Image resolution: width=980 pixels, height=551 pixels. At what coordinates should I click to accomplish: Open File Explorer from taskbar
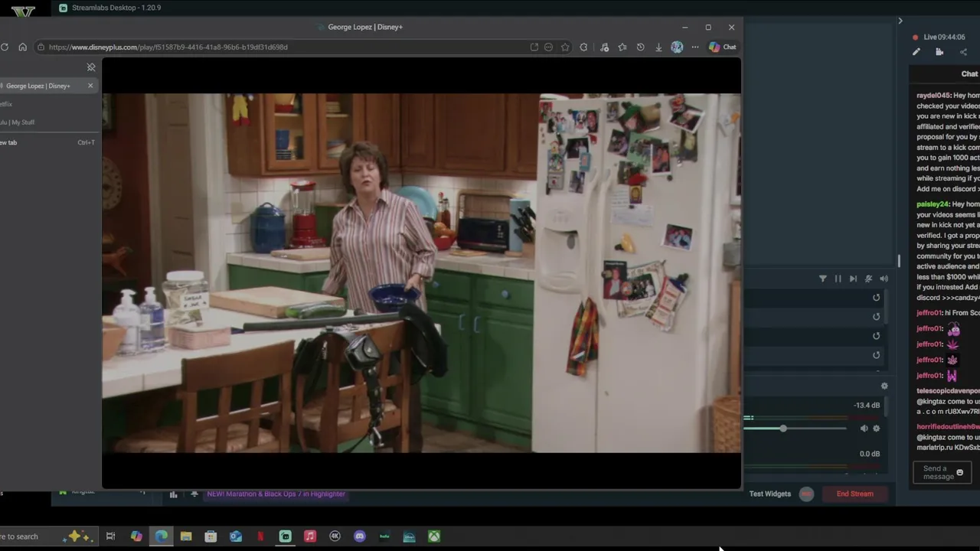[x=186, y=536]
